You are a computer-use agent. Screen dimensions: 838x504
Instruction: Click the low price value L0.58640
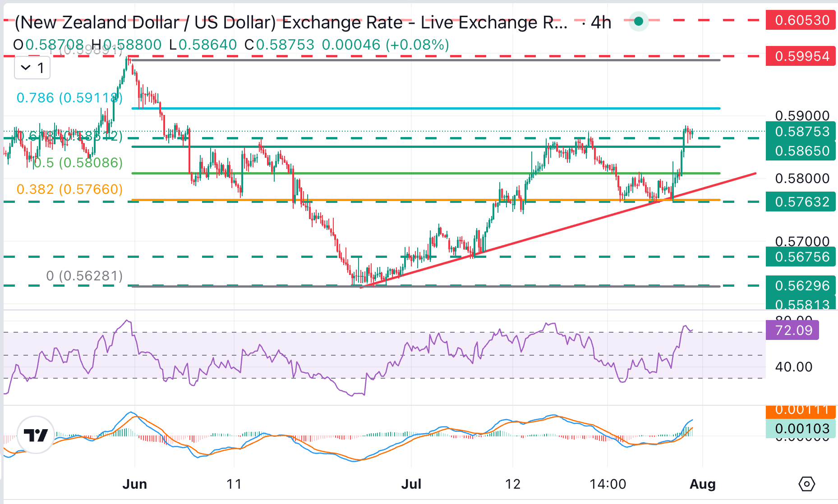pos(203,45)
